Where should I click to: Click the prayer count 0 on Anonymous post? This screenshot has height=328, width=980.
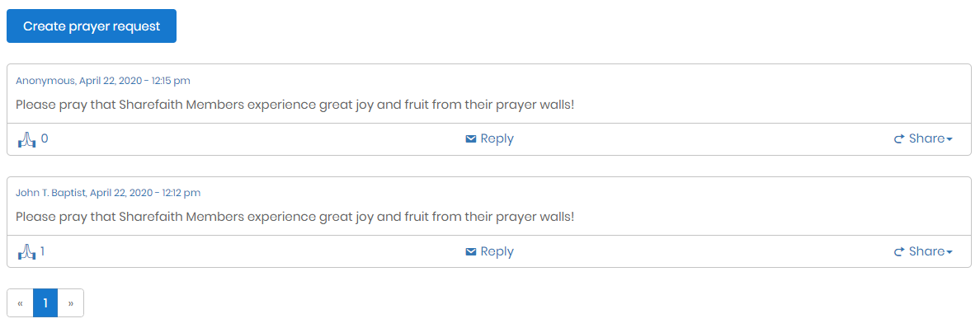pos(45,138)
